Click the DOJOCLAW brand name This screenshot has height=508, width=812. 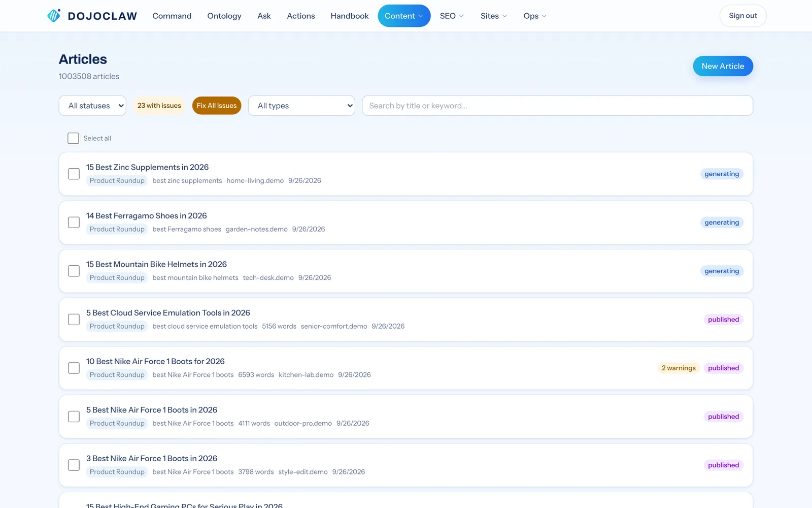click(x=103, y=16)
